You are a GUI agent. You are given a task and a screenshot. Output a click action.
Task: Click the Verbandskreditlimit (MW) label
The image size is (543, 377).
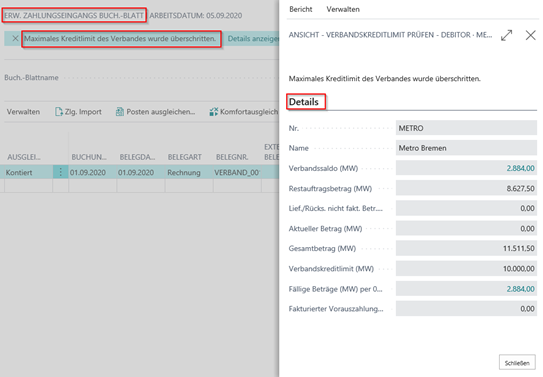click(331, 269)
